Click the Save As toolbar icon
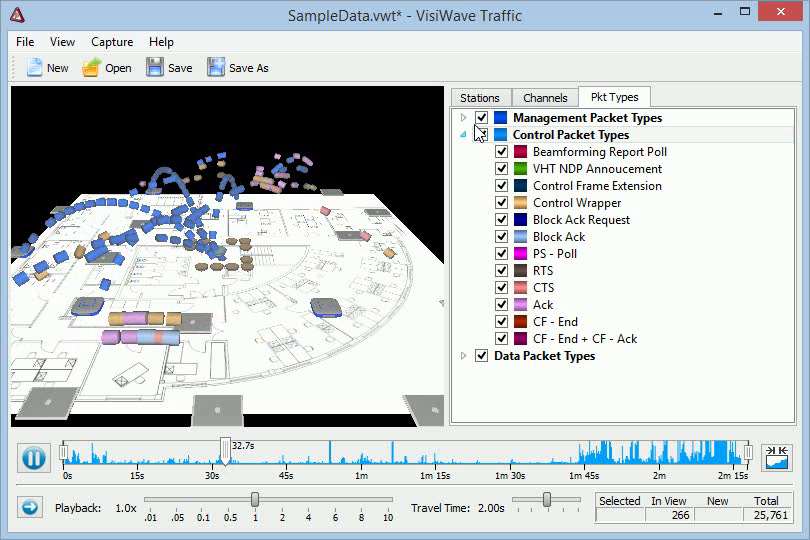This screenshot has width=810, height=540. pos(216,68)
